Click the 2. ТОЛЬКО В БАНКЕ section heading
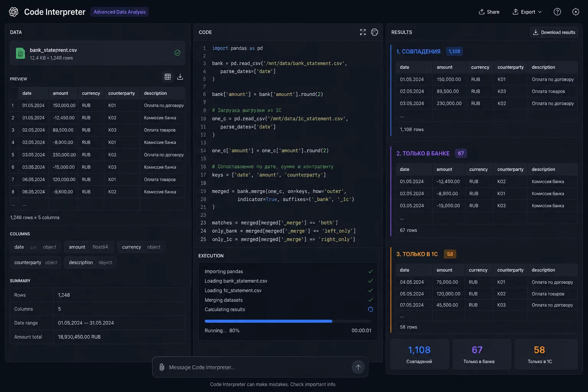The image size is (588, 392). pyautogui.click(x=423, y=154)
